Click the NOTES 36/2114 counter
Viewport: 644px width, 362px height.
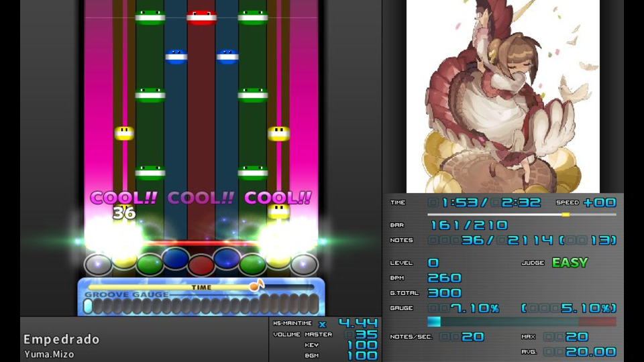point(522,240)
